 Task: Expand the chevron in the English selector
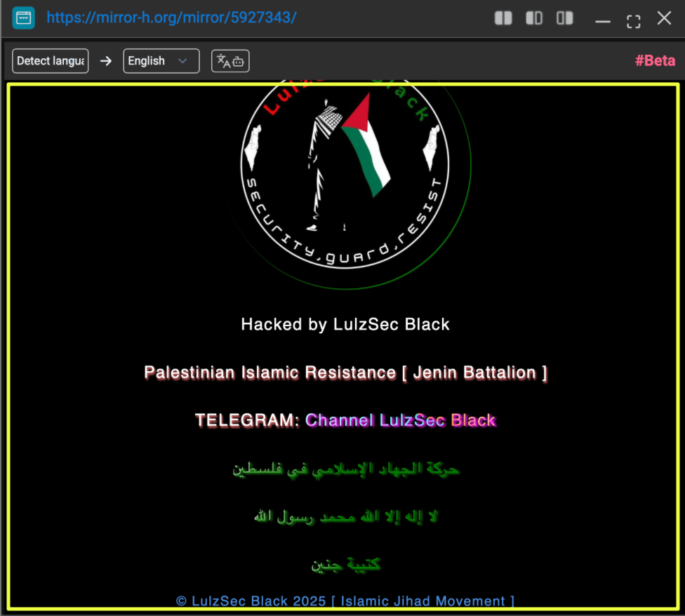tap(183, 61)
